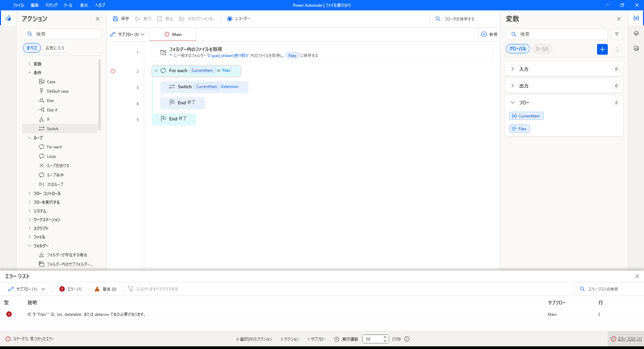Open the Images panel icon in right sidebar

click(x=636, y=48)
